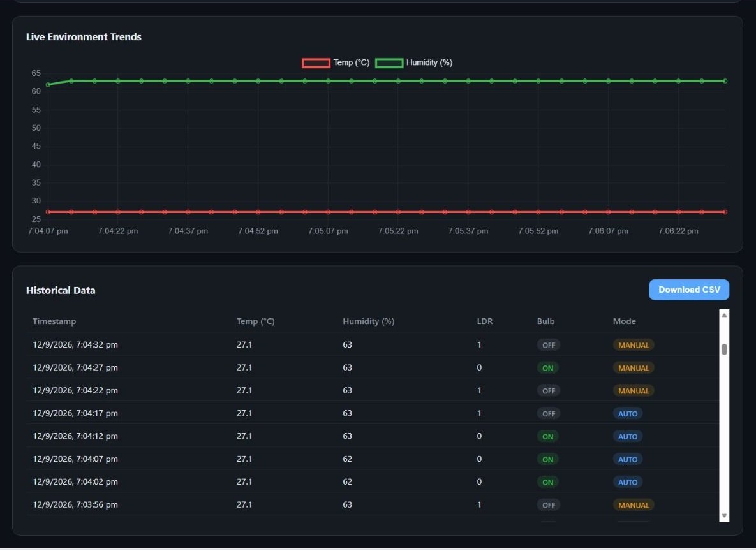The width and height of the screenshot is (756, 551).
Task: Click the 65 y-axis label on the chart
Action: [36, 74]
